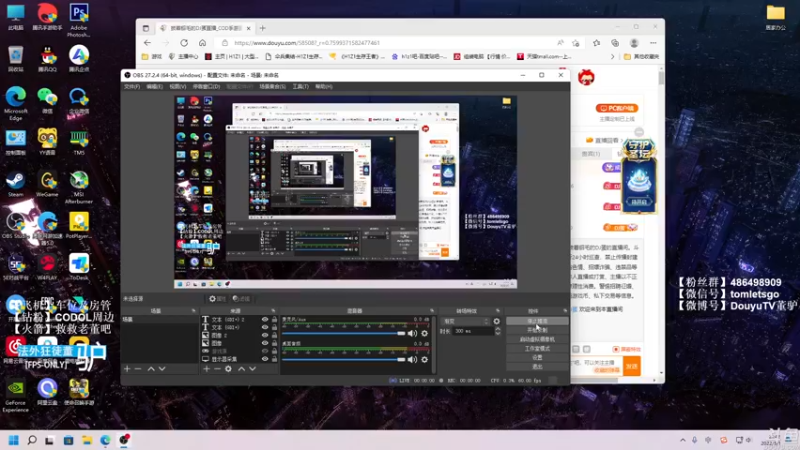Go back in Edge browser
Viewport: 800px width, 450px height.
(x=147, y=43)
